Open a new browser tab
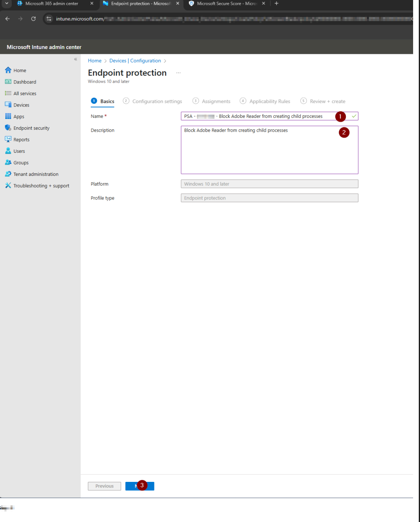The height and width of the screenshot is (522, 420). pos(276,3)
